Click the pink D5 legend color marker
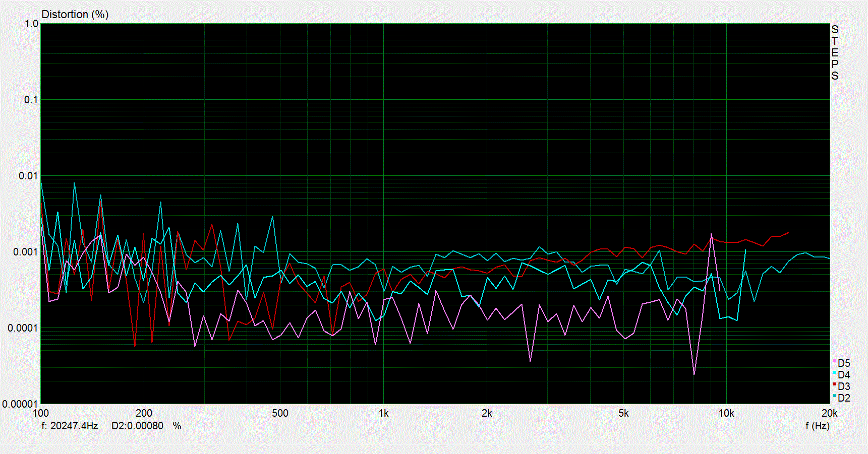Viewport: 868px width, 454px height. [834, 361]
